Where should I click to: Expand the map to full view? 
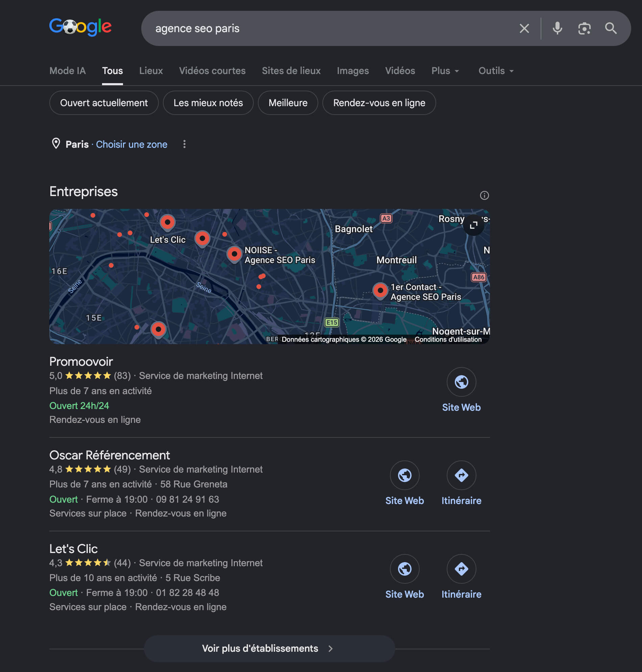474,225
